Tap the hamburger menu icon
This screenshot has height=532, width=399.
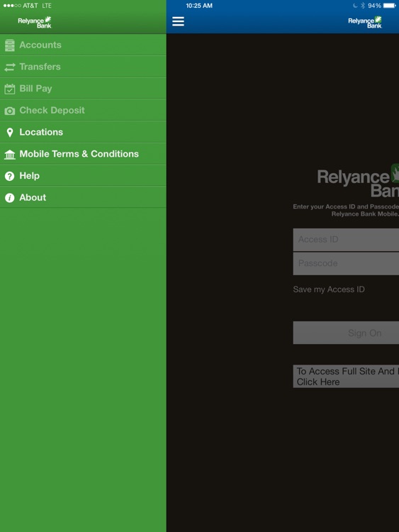[x=178, y=21]
